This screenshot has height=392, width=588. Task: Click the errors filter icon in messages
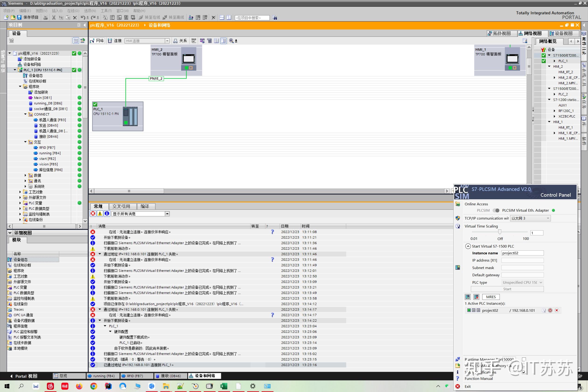(93, 213)
